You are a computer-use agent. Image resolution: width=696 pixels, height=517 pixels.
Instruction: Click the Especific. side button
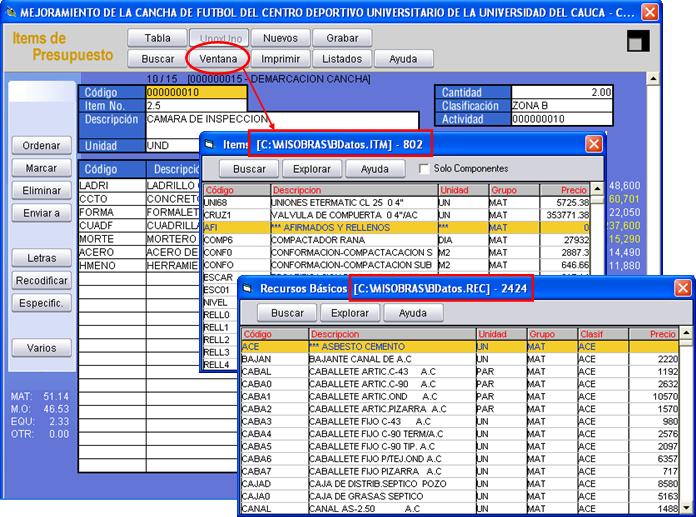pyautogui.click(x=41, y=303)
